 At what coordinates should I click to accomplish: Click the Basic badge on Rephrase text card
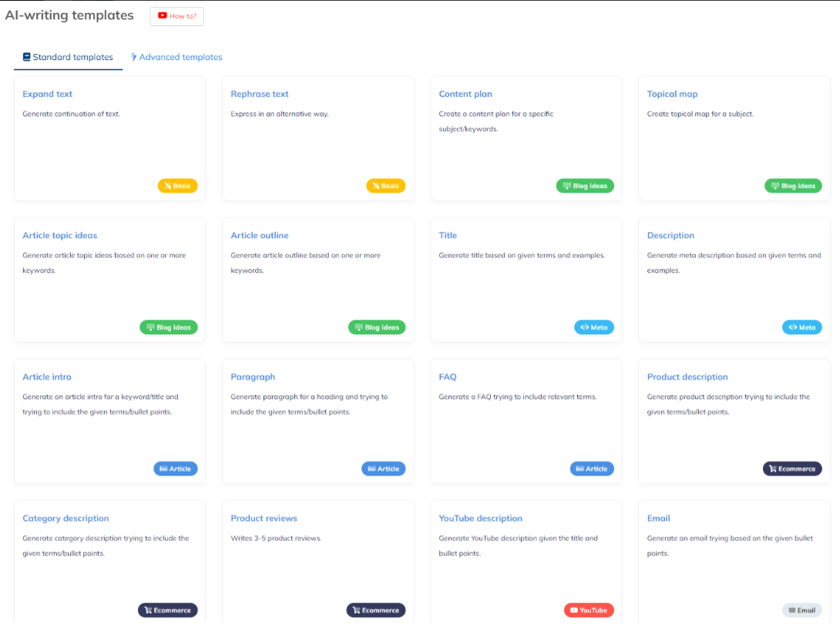pyautogui.click(x=385, y=186)
